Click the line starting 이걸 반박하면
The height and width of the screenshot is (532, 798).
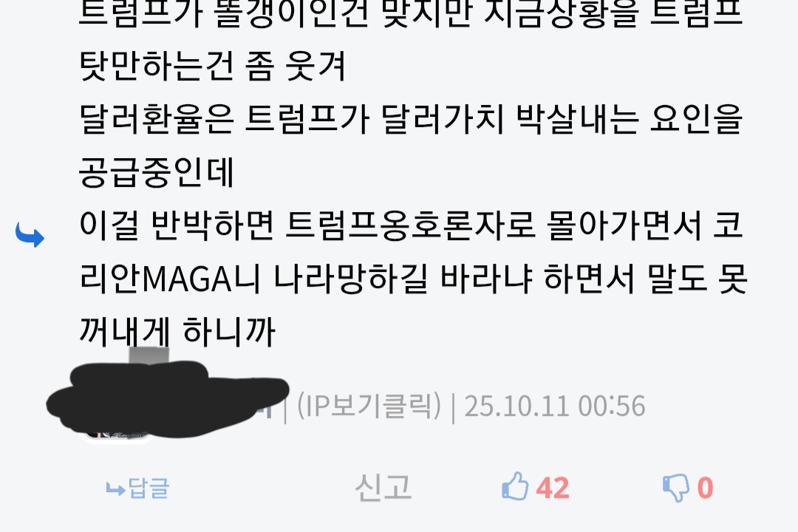click(412, 225)
